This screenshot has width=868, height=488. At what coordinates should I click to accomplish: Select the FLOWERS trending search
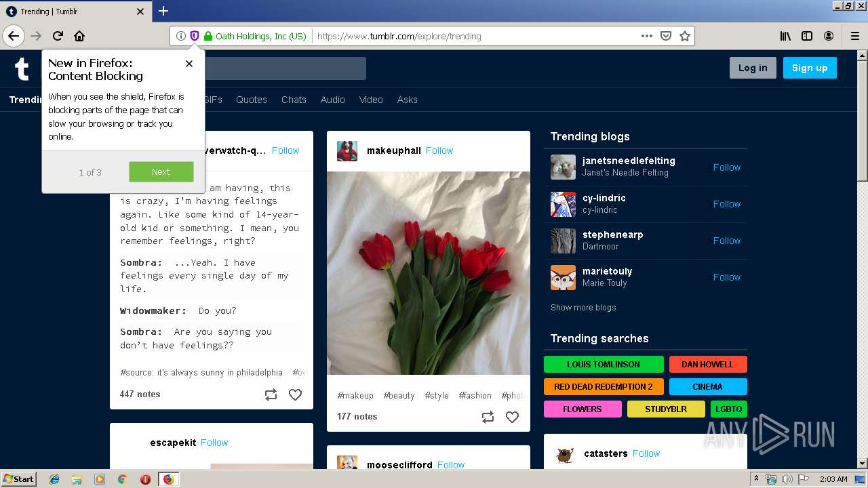point(583,409)
